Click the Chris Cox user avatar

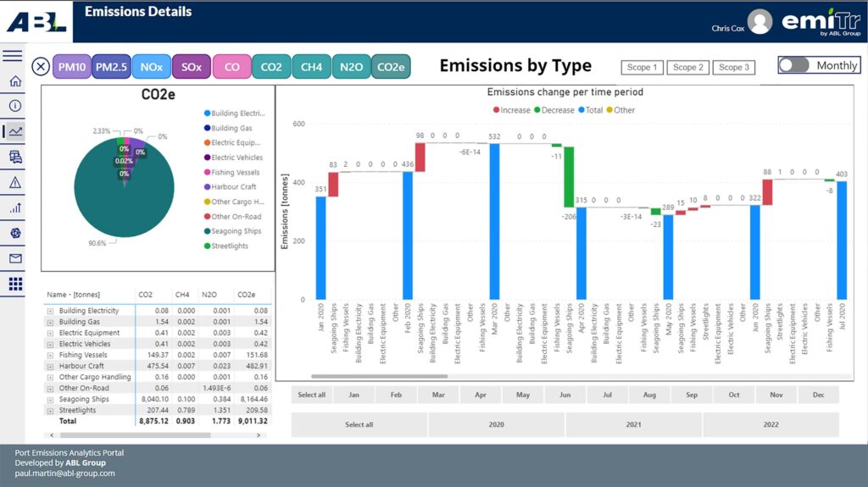(x=759, y=22)
